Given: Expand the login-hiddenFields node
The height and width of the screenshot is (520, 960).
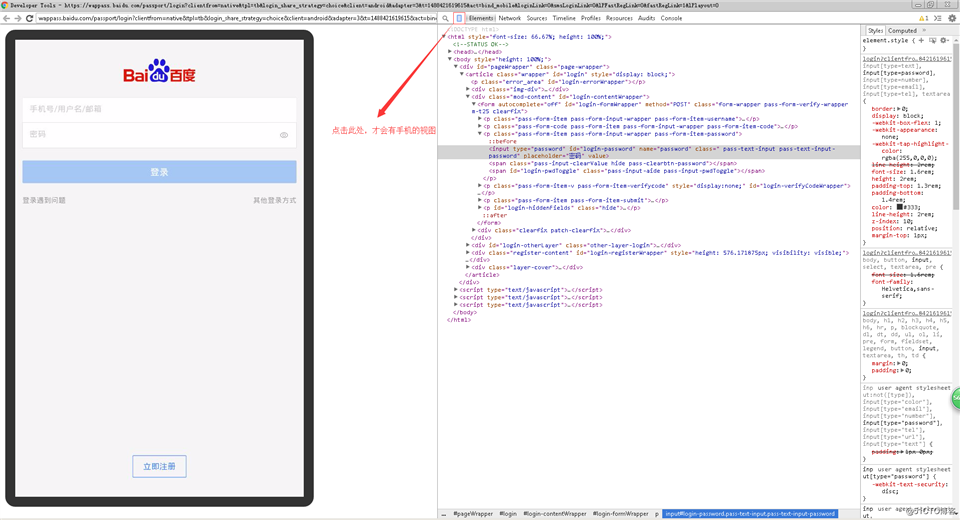Looking at the screenshot, I should coord(480,208).
